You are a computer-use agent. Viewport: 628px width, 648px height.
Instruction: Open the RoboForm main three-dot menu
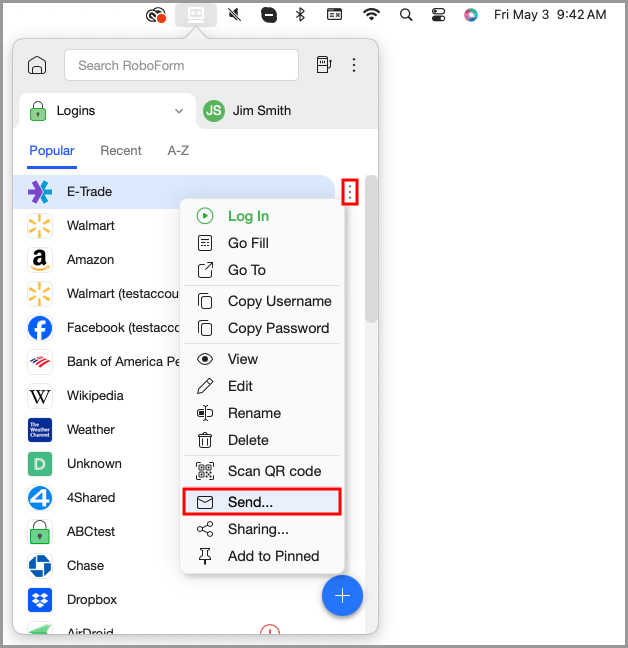point(354,65)
